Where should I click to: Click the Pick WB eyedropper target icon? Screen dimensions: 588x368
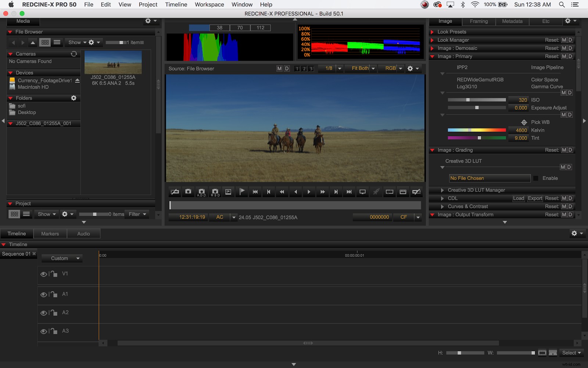(524, 122)
